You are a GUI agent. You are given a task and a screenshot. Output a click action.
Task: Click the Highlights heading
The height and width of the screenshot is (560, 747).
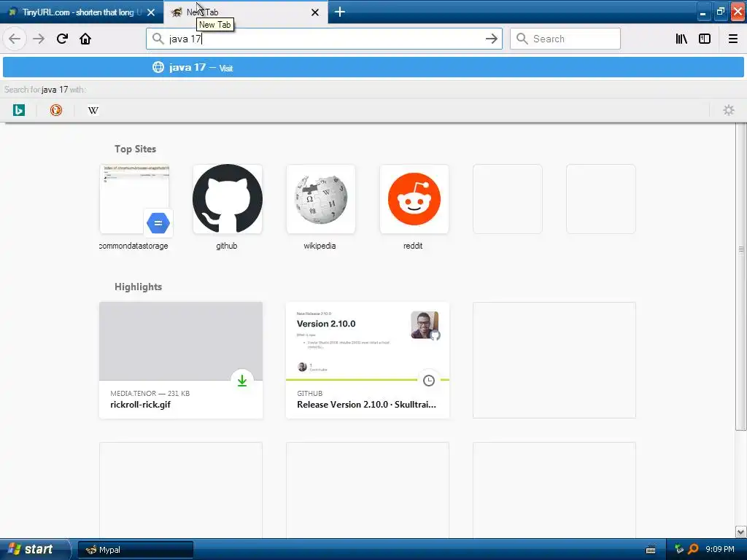coord(138,287)
